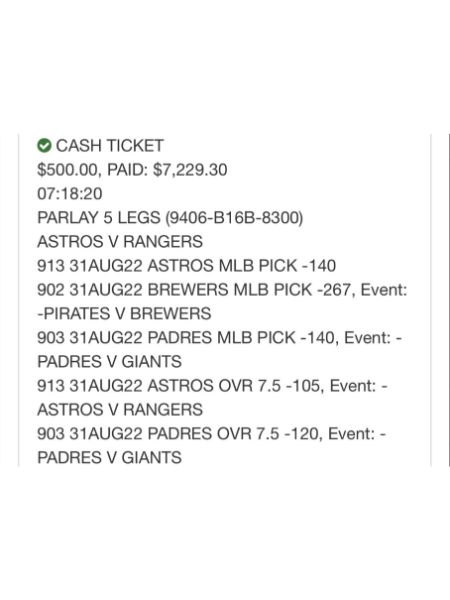Click ASTROS V RANGERS under the over bet

[x=120, y=410]
